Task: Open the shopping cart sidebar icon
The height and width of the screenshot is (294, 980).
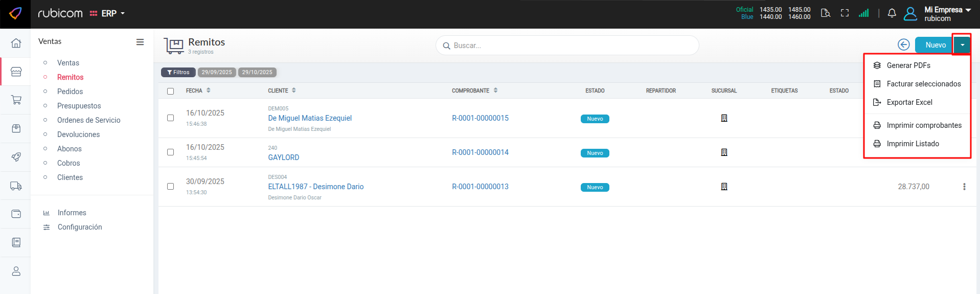Action: pos(16,100)
